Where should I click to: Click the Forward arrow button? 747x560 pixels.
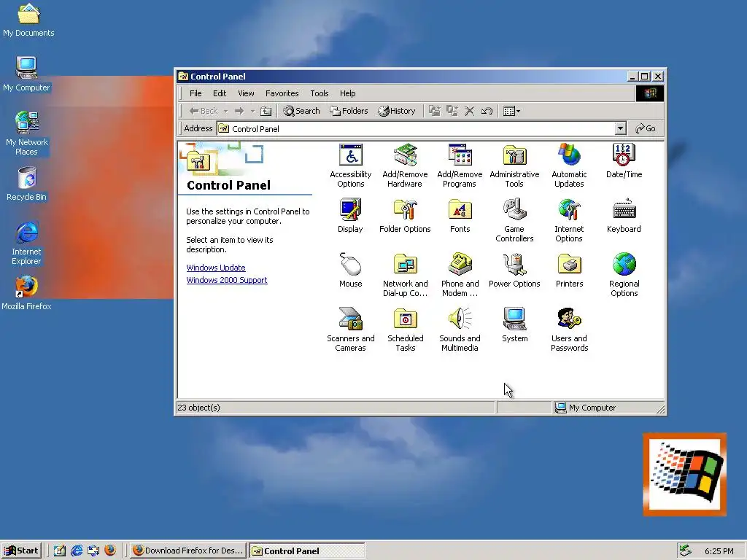[x=239, y=111]
